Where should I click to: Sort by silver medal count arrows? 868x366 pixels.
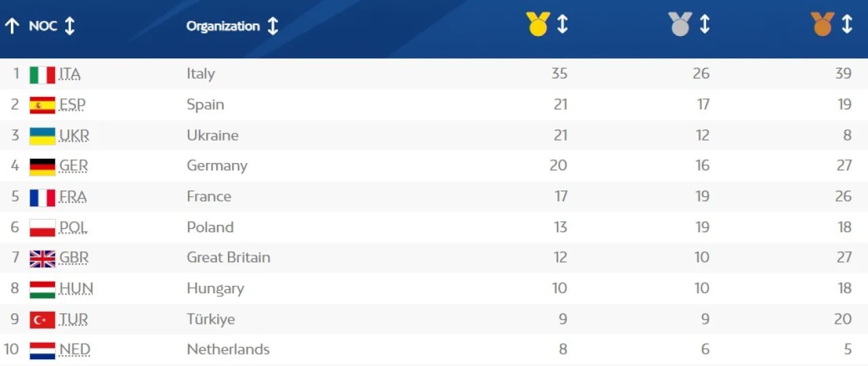[705, 24]
